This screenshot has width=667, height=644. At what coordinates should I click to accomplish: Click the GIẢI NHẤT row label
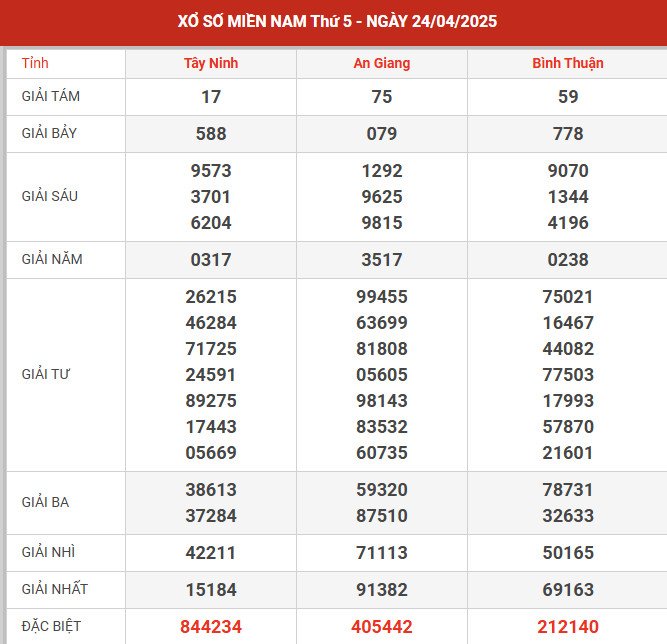point(55,589)
